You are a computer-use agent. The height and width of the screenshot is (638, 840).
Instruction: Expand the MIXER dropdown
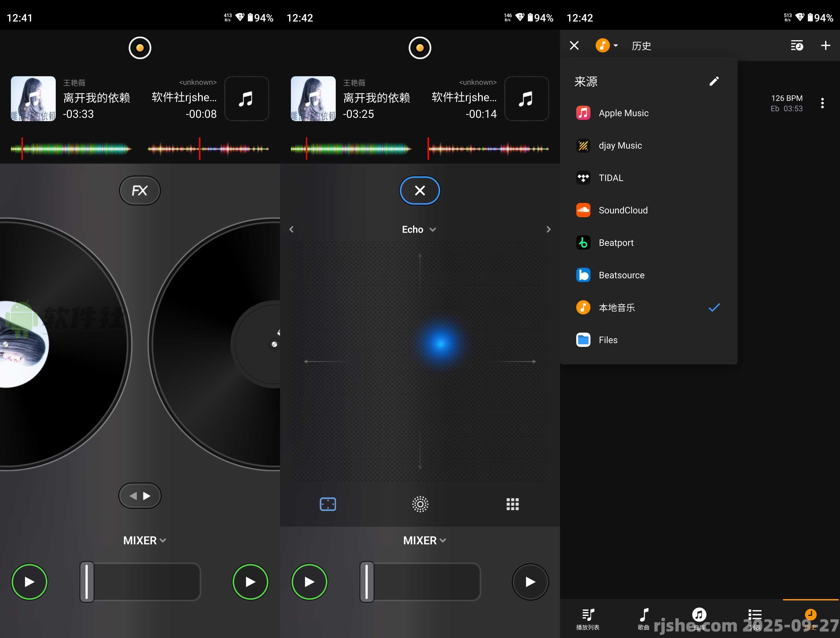144,540
